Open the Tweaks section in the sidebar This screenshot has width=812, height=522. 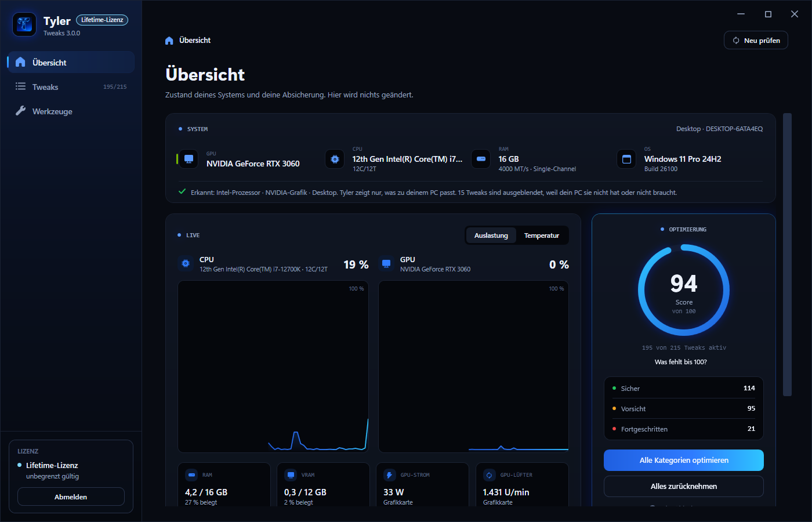pyautogui.click(x=71, y=87)
